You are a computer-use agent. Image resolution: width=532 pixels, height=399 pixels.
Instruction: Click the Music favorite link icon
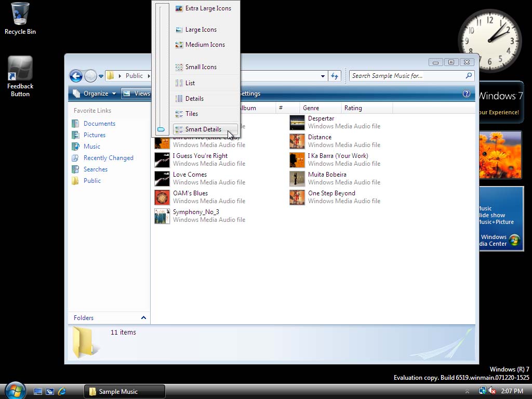75,146
